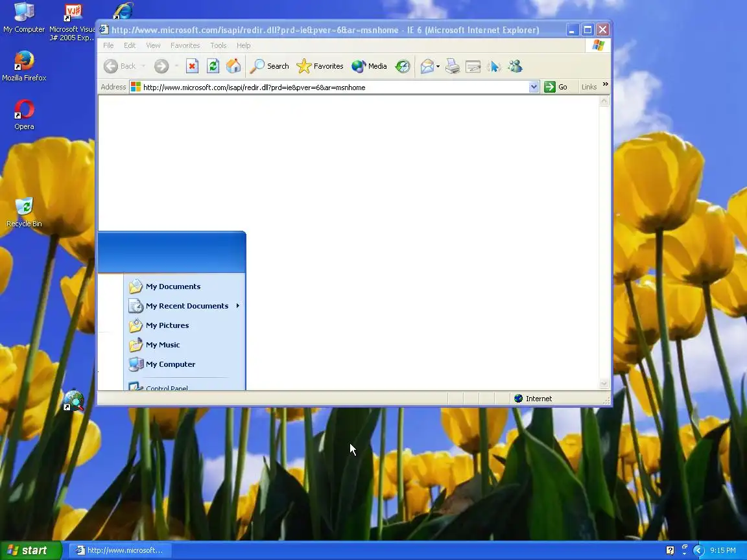
Task: Select the My Computer desktop icon
Action: [24, 18]
